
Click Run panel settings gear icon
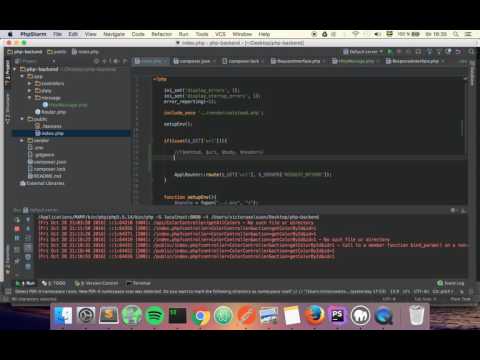[x=453, y=210]
